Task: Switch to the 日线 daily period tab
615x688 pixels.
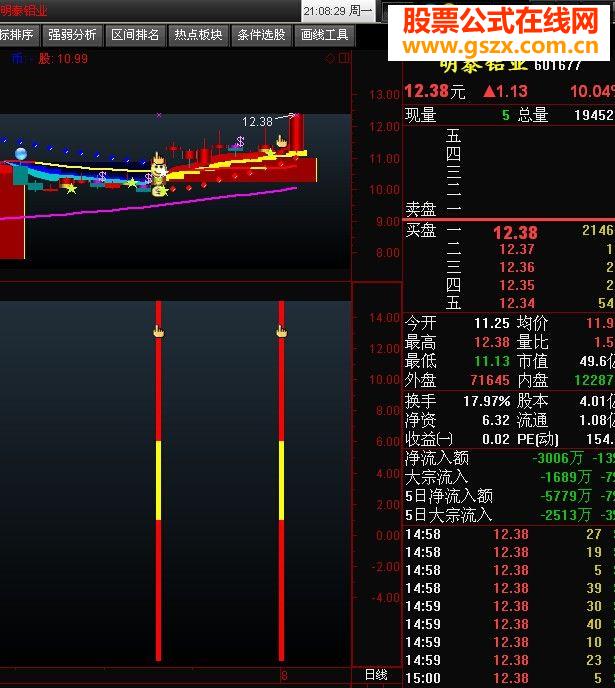Action: tap(376, 675)
